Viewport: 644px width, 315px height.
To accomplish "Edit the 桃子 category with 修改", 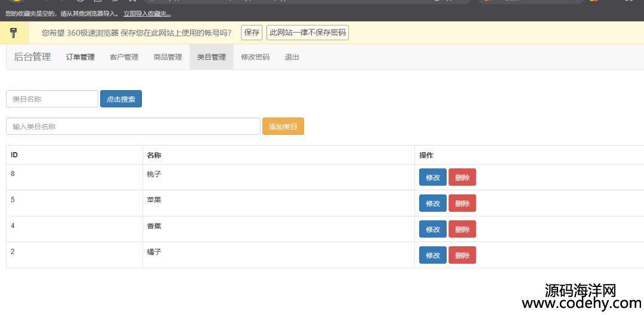I will pos(432,177).
